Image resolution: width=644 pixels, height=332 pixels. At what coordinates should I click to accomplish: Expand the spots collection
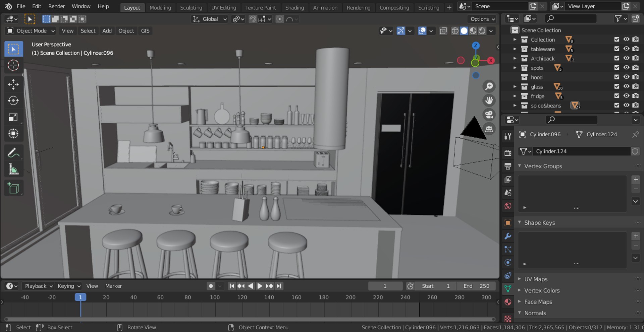click(x=515, y=68)
